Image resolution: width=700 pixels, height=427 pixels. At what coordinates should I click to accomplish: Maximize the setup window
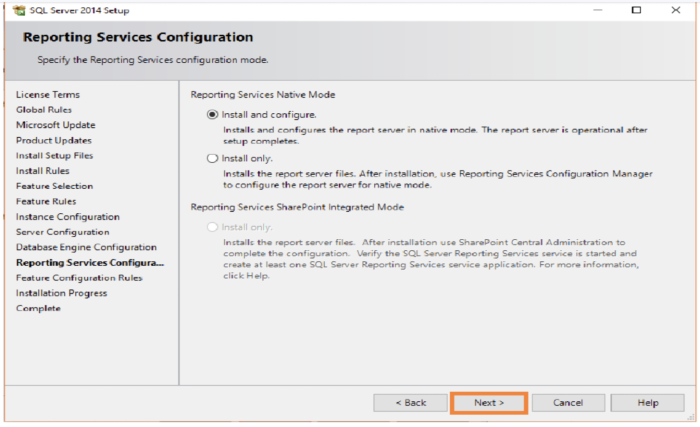click(636, 10)
